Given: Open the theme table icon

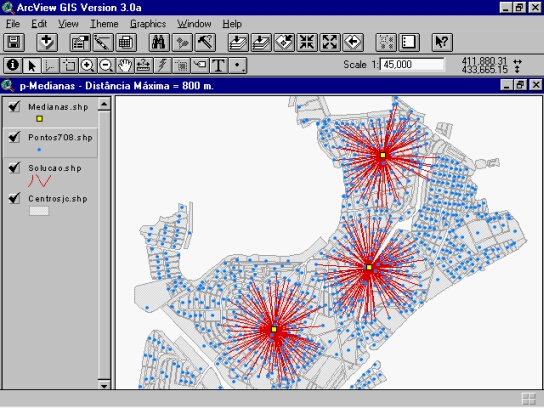Looking at the screenshot, I should pos(126,43).
